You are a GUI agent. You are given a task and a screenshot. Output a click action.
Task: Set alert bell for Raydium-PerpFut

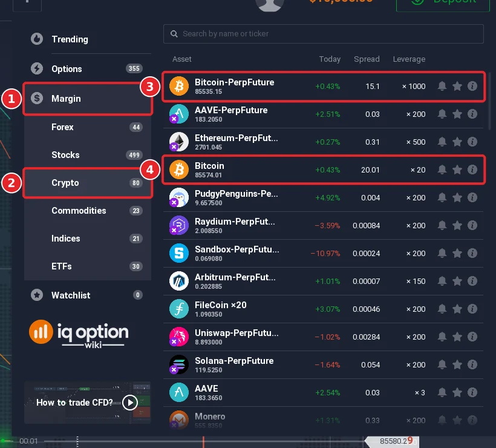[x=442, y=225]
